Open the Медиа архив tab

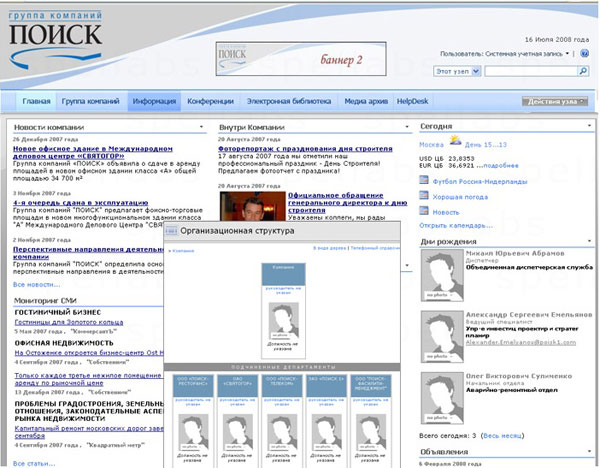point(366,101)
